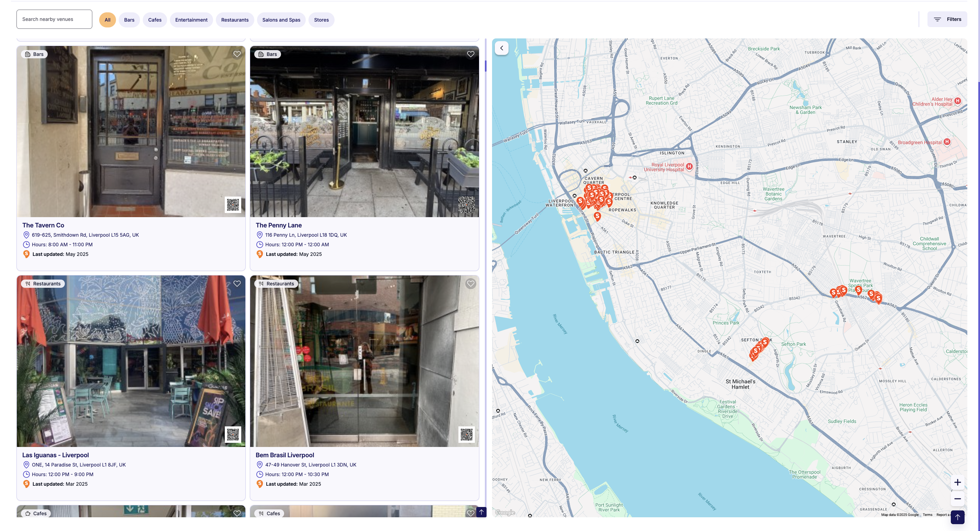Toggle heart on Bem Brasil Liverpool card
980x531 pixels.
coord(470,284)
